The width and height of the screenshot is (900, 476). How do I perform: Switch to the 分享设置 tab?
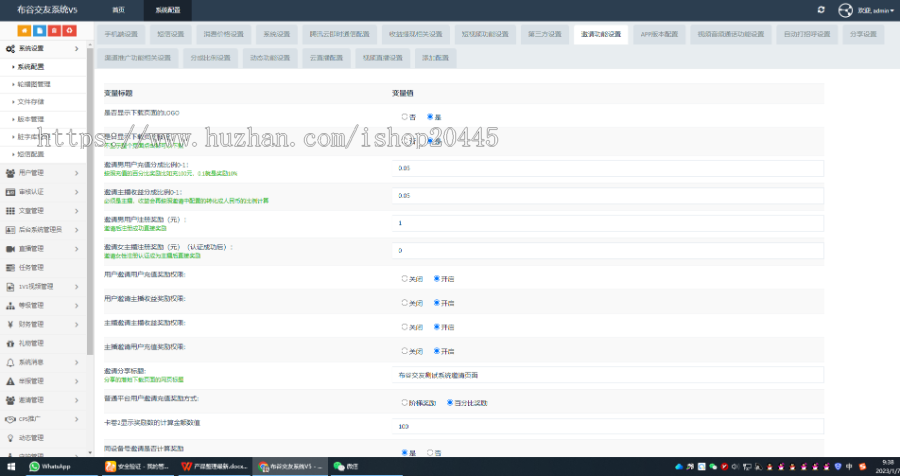pos(863,34)
